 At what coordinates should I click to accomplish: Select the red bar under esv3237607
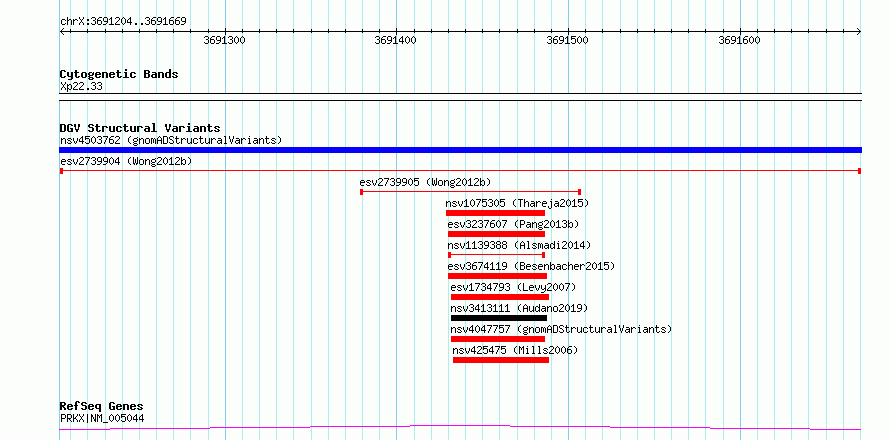tap(496, 234)
